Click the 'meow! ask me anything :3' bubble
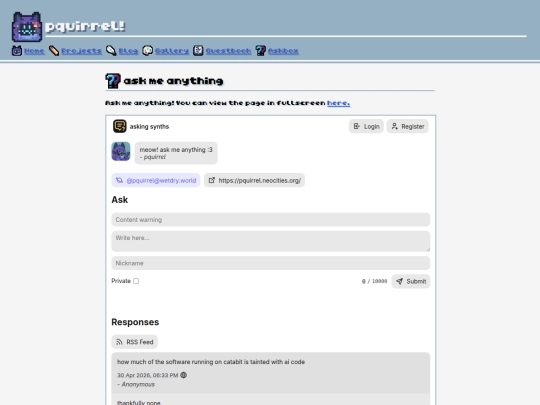 [176, 153]
